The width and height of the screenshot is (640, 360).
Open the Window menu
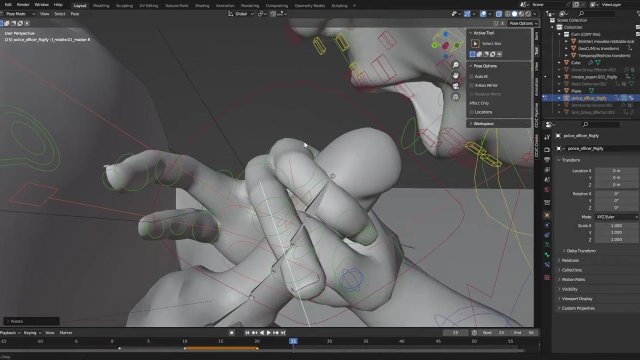coord(42,5)
